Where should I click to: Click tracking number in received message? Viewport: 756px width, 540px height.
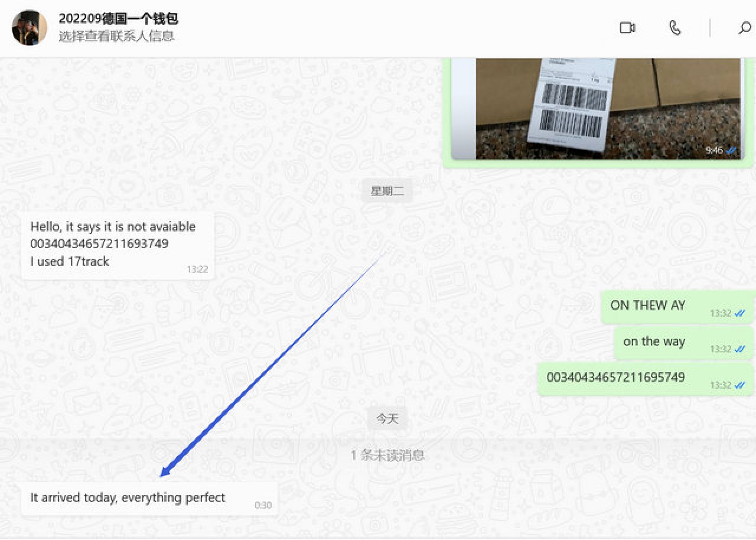point(99,243)
